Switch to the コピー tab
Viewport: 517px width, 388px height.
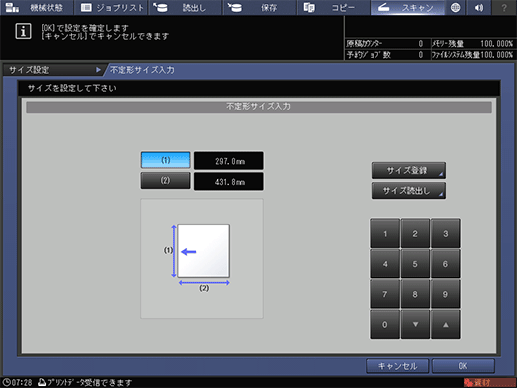tap(333, 8)
